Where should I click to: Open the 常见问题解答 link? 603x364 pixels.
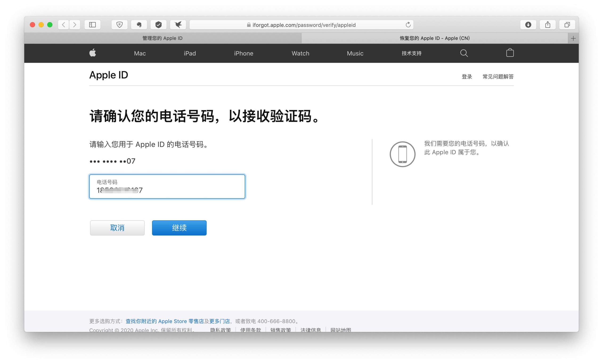498,77
